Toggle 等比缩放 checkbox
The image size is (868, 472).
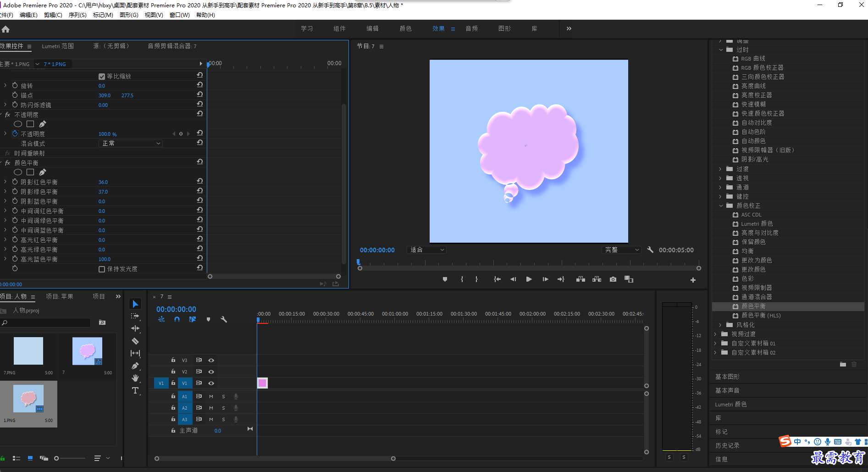pyautogui.click(x=102, y=77)
